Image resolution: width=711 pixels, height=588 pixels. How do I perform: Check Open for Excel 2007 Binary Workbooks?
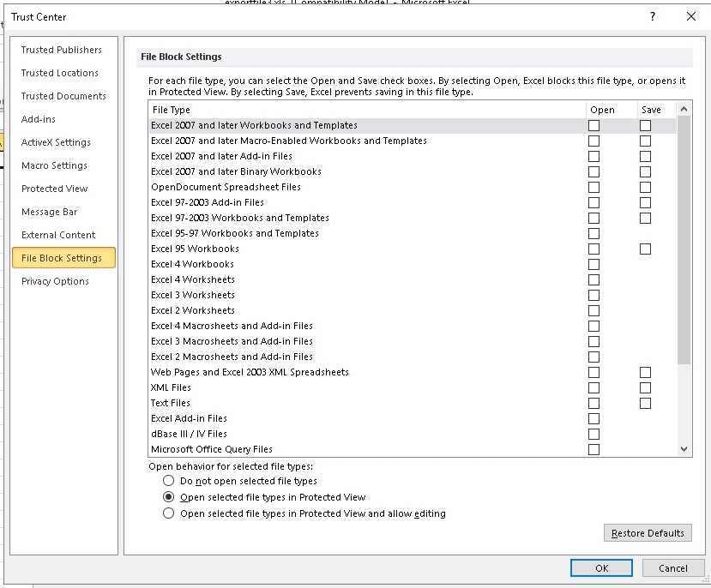pyautogui.click(x=594, y=171)
